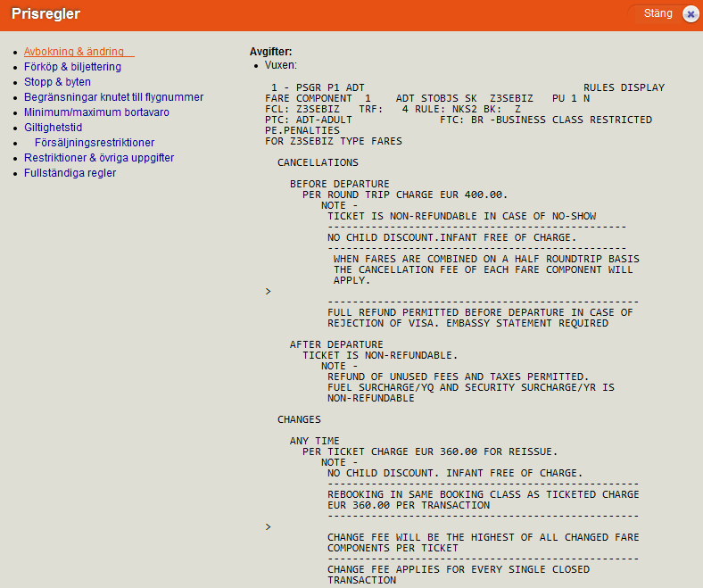Click the round X close icon
This screenshot has width=703, height=588.
tap(690, 14)
